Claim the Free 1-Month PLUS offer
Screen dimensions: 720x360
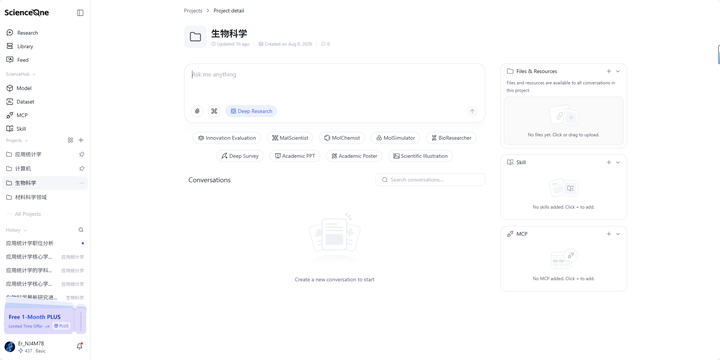point(45,320)
